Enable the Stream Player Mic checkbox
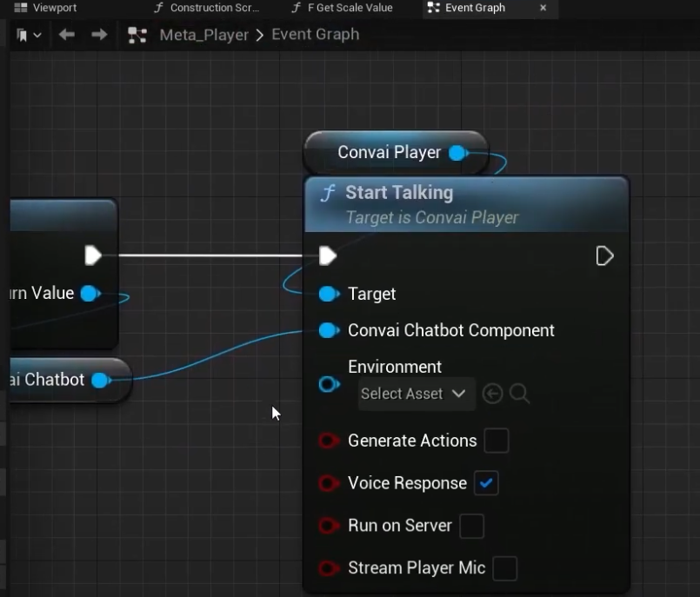 point(505,568)
